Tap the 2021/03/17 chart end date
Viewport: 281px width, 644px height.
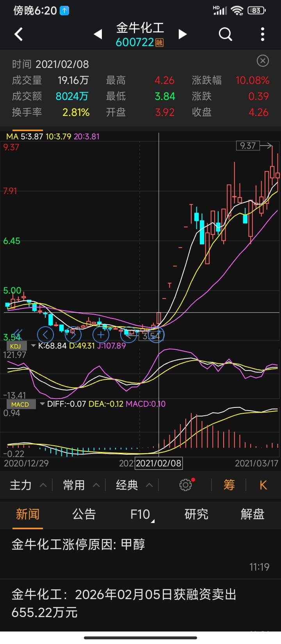tap(256, 463)
